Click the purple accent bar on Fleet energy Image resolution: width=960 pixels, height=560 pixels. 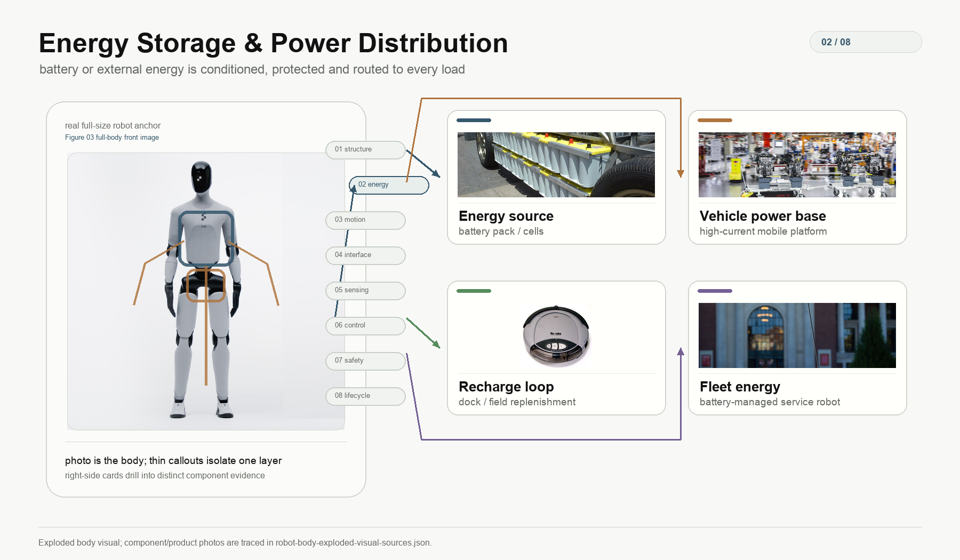(x=715, y=291)
